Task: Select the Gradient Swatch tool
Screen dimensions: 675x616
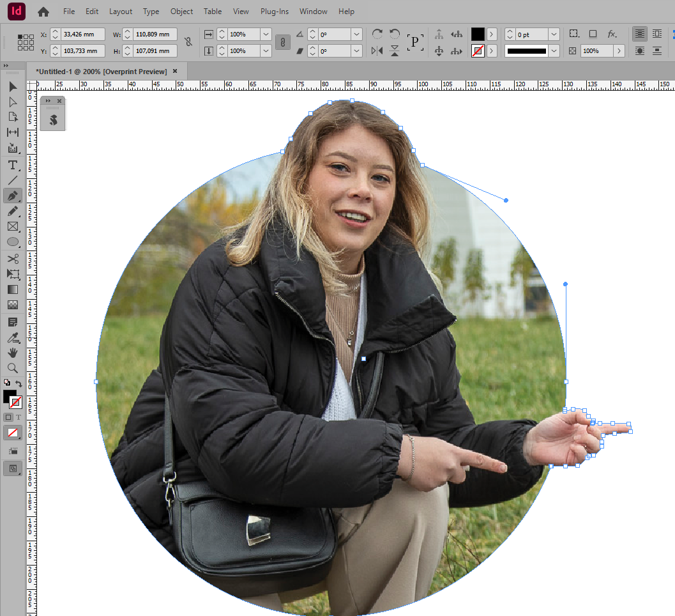Action: tap(13, 289)
